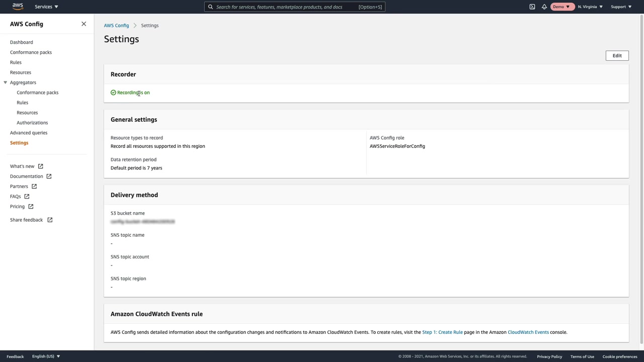This screenshot has height=362, width=644.
Task: Open the What's new link
Action: point(22,166)
